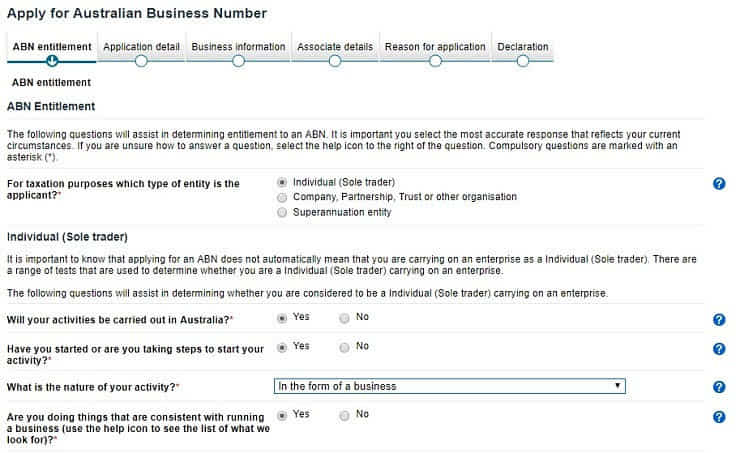Open help for activities in Australia question
This screenshot has height=453, width=740.
[719, 320]
